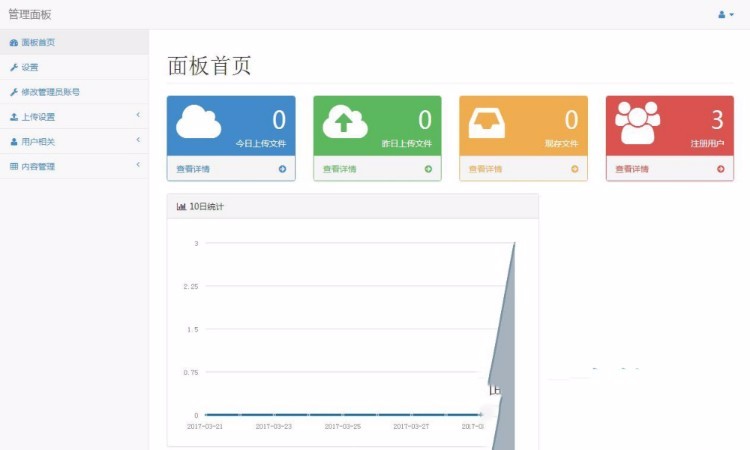This screenshot has width=750, height=450.
Task: Click chart date label 2017-03-23
Action: point(274,426)
